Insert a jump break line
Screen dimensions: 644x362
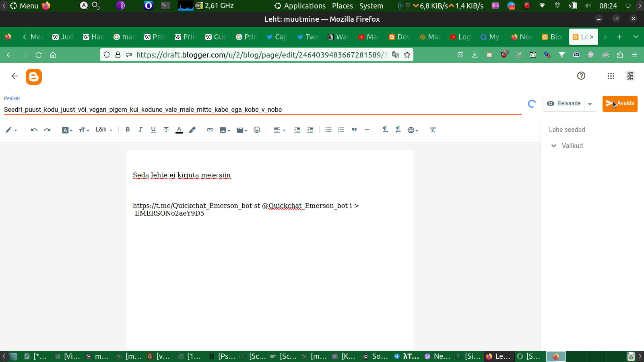click(367, 130)
